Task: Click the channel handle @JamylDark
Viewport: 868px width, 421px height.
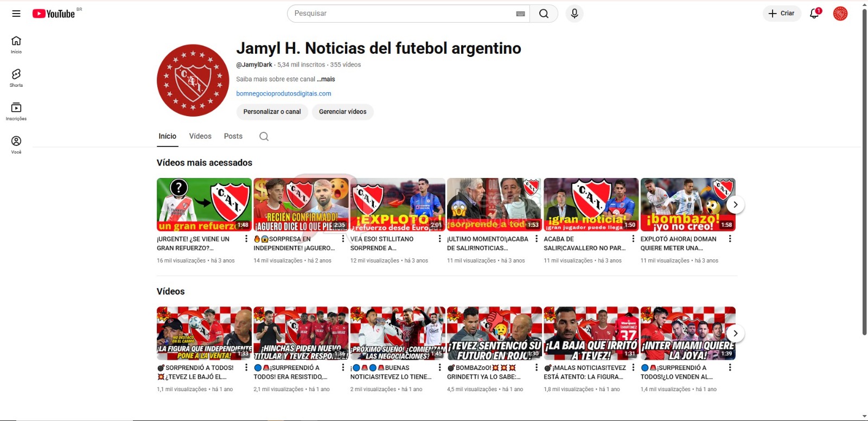Action: point(254,65)
